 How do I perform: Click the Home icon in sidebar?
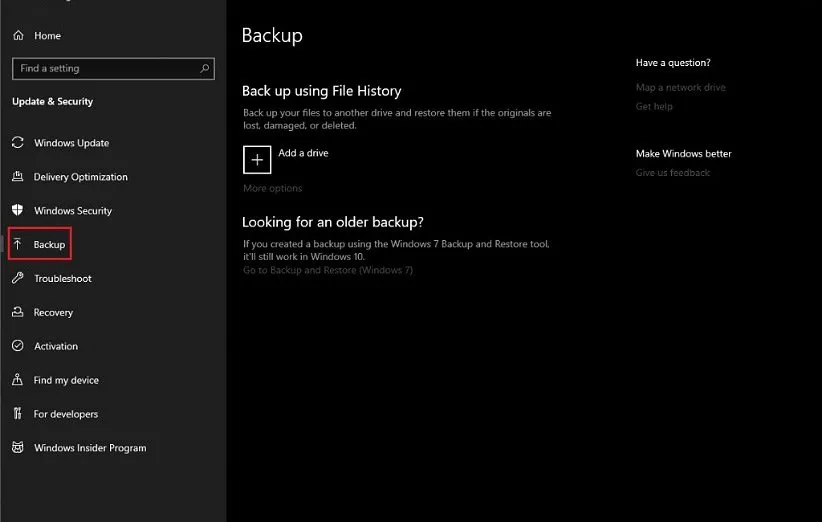tap(18, 36)
